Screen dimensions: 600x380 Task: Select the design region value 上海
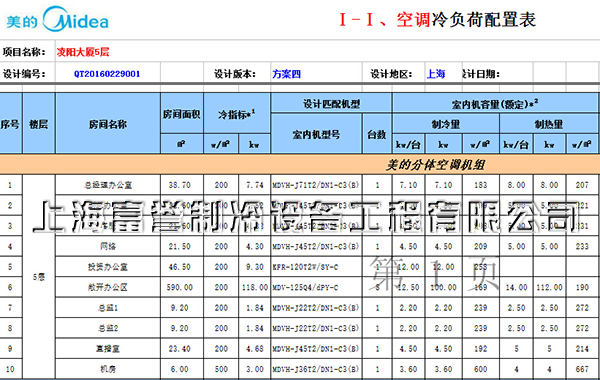tap(436, 74)
